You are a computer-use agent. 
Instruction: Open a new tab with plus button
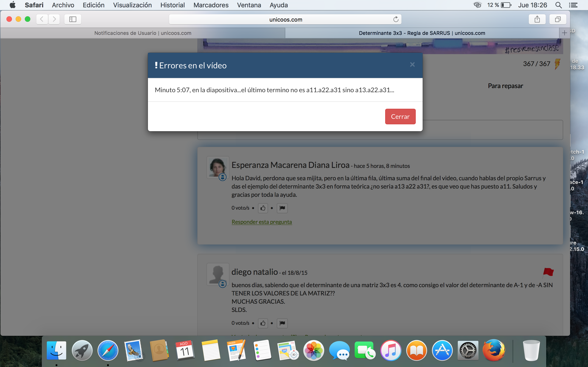(x=564, y=33)
